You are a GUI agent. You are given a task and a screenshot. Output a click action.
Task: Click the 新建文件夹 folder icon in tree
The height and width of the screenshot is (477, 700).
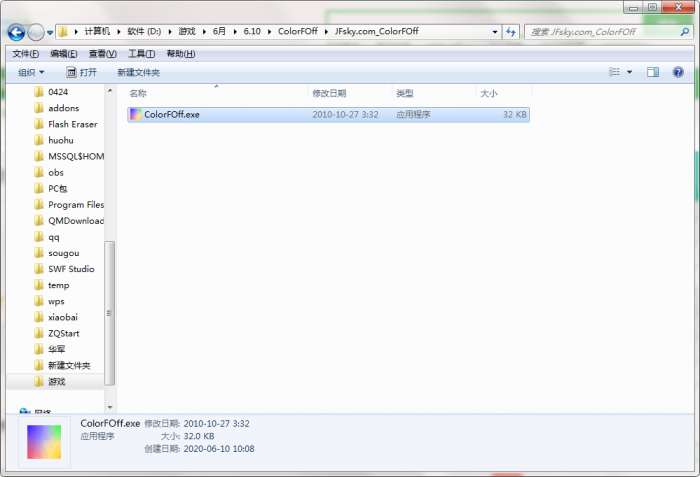[x=39, y=365]
